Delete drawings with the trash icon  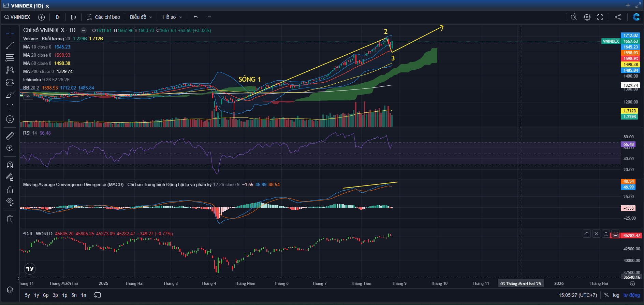tap(10, 219)
